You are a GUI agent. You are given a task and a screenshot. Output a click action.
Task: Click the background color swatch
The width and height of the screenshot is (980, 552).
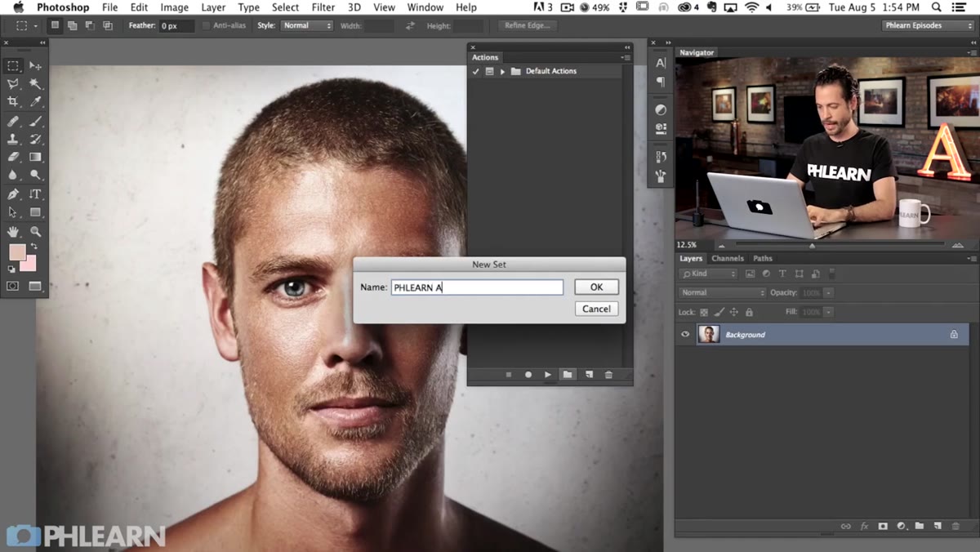click(29, 263)
